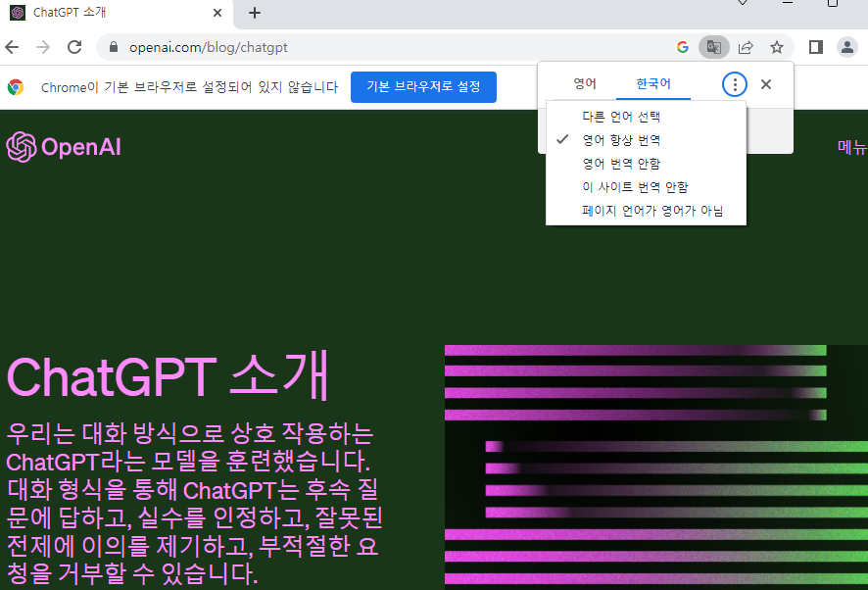Click inside the address bar input field

click(294, 46)
